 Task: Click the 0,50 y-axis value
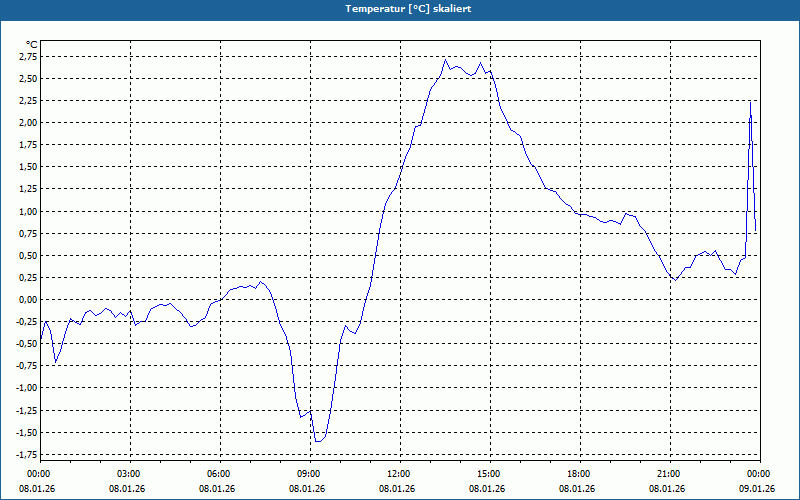[28, 256]
